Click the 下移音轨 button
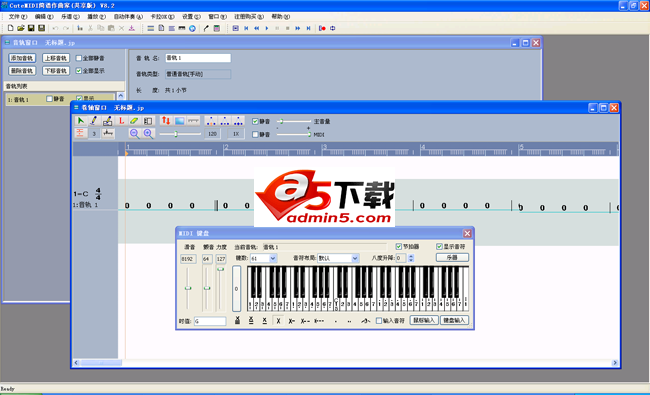 [56, 71]
